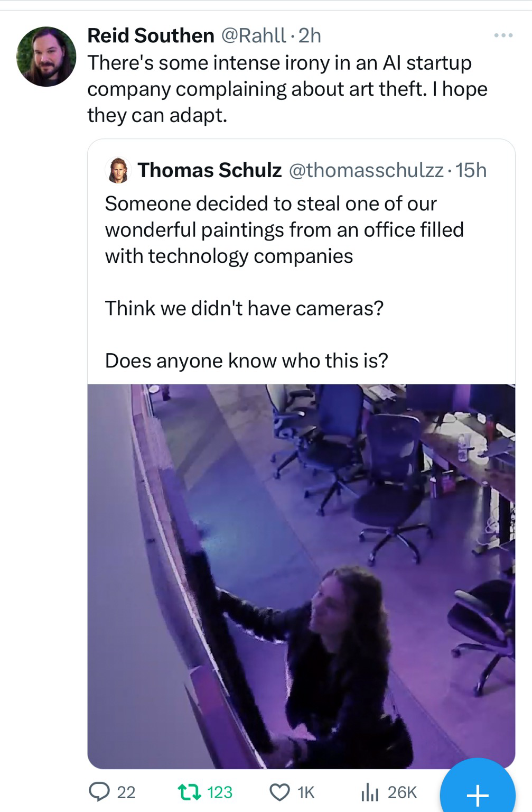
Task: Expand the purple security camera image
Action: (301, 576)
